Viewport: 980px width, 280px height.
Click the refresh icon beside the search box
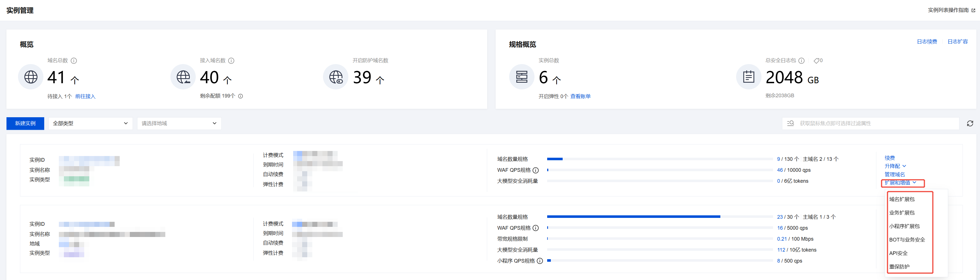[x=970, y=123]
